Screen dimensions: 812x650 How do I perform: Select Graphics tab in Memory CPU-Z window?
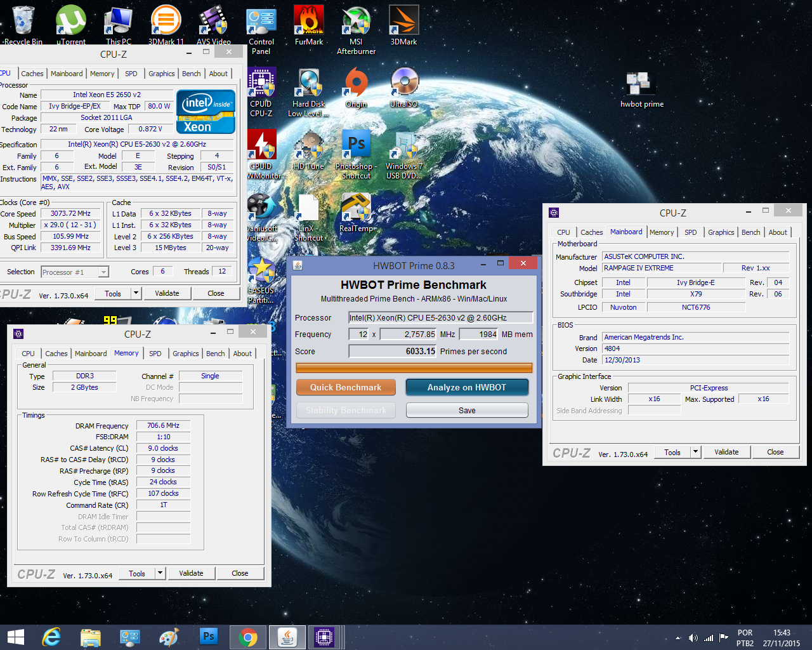pyautogui.click(x=185, y=354)
